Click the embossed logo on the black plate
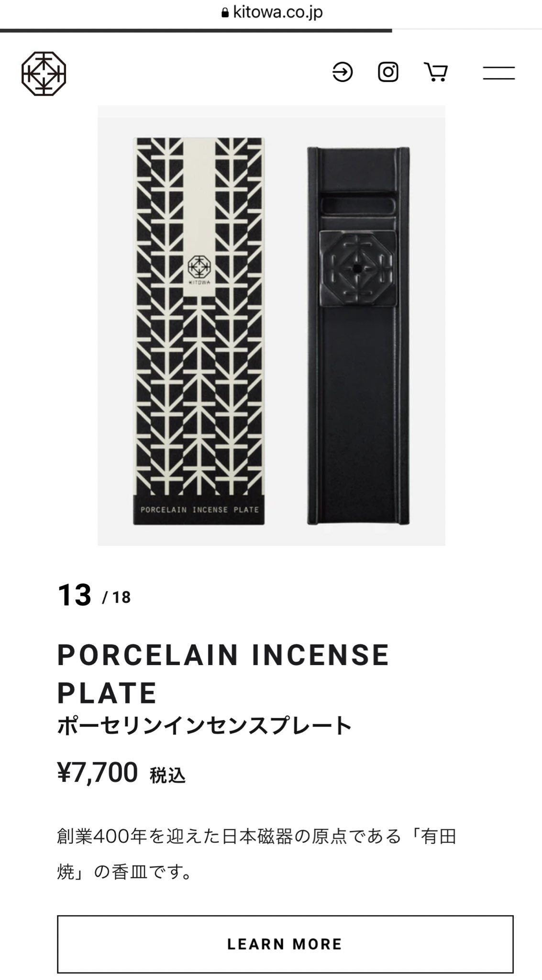Image resolution: width=542 pixels, height=980 pixels. [358, 270]
